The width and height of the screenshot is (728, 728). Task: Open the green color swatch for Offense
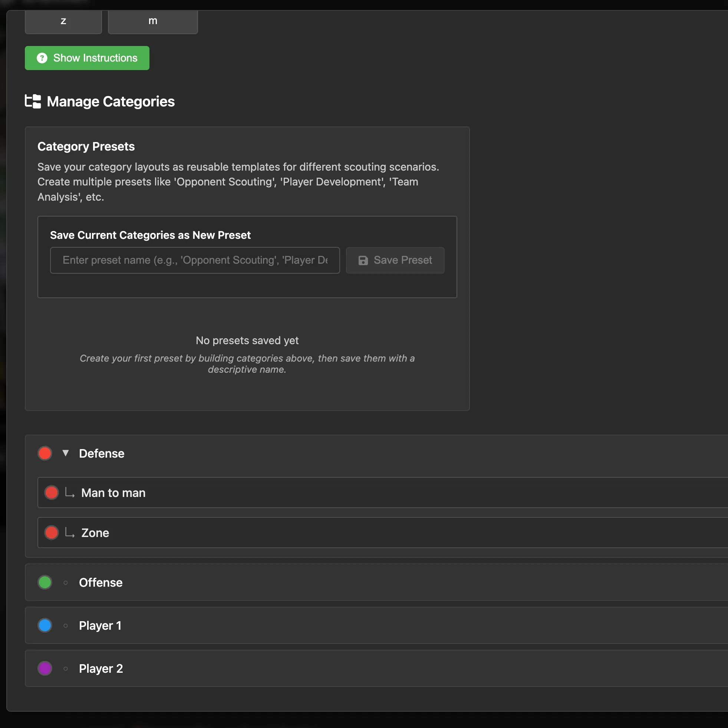pyautogui.click(x=45, y=583)
